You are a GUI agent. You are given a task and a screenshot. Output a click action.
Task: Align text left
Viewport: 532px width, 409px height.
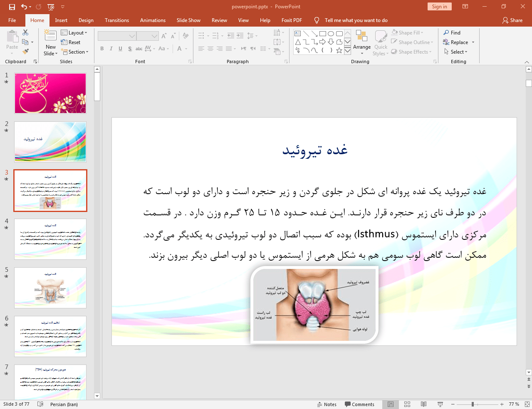201,49
